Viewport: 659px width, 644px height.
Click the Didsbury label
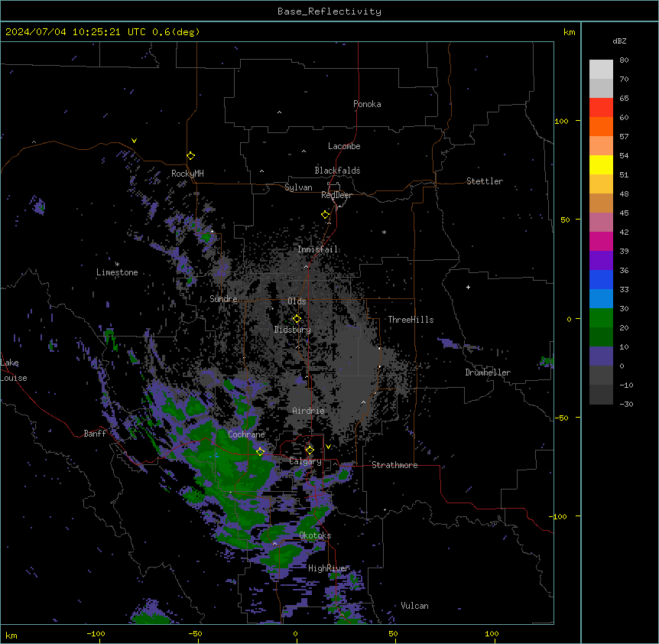pyautogui.click(x=293, y=330)
